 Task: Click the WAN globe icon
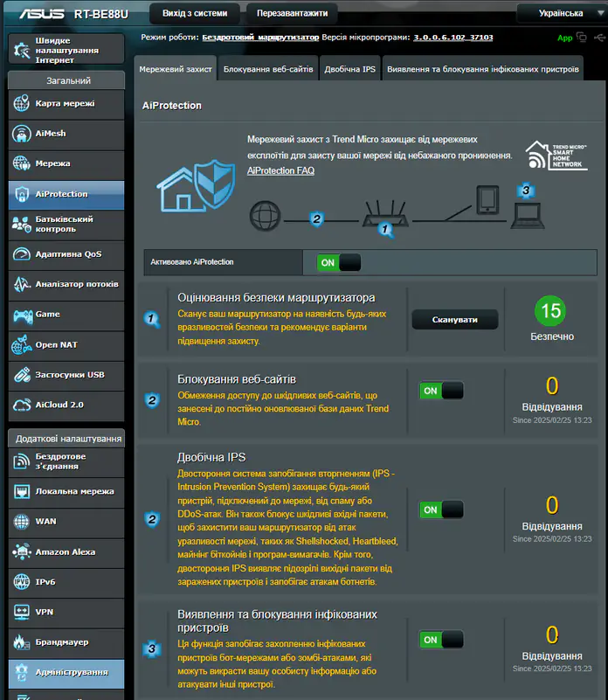tap(22, 522)
